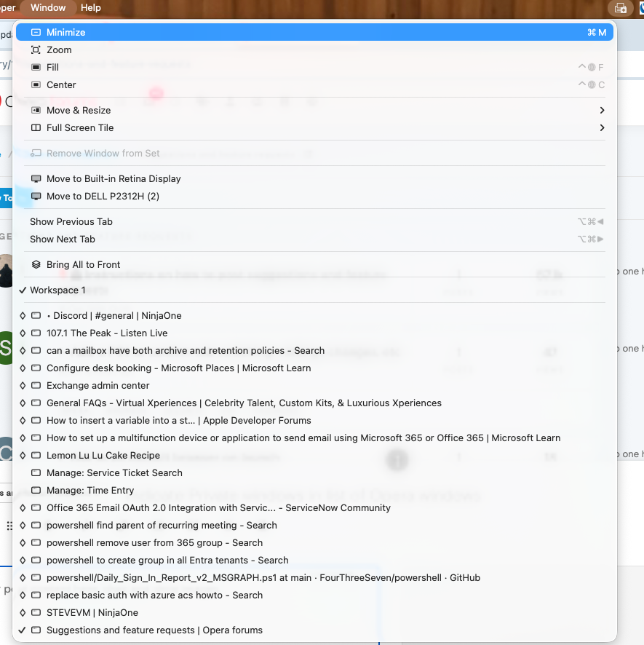
Task: Open multifunction device email Microsoft Learn window
Action: tap(314, 438)
